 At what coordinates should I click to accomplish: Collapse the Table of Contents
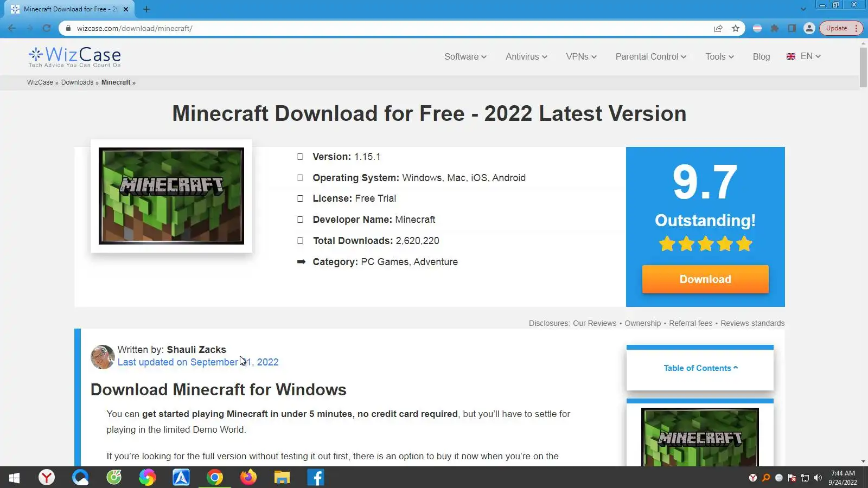click(700, 368)
